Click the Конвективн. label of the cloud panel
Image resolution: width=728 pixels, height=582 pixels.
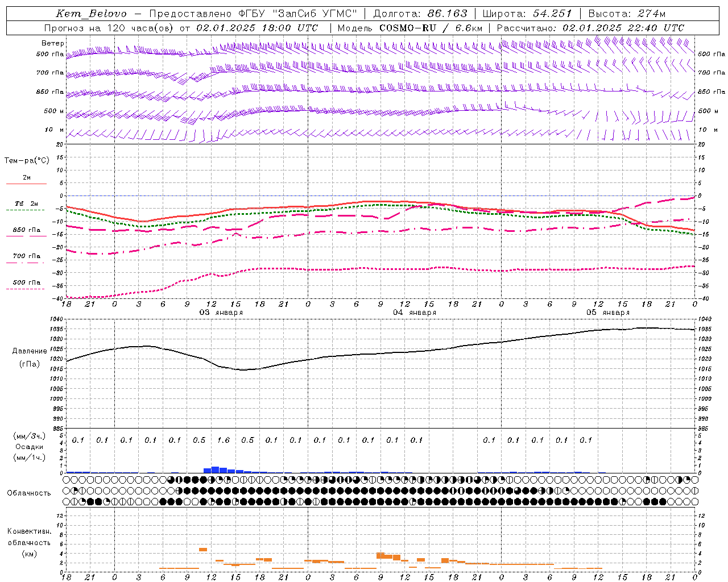[x=29, y=531]
